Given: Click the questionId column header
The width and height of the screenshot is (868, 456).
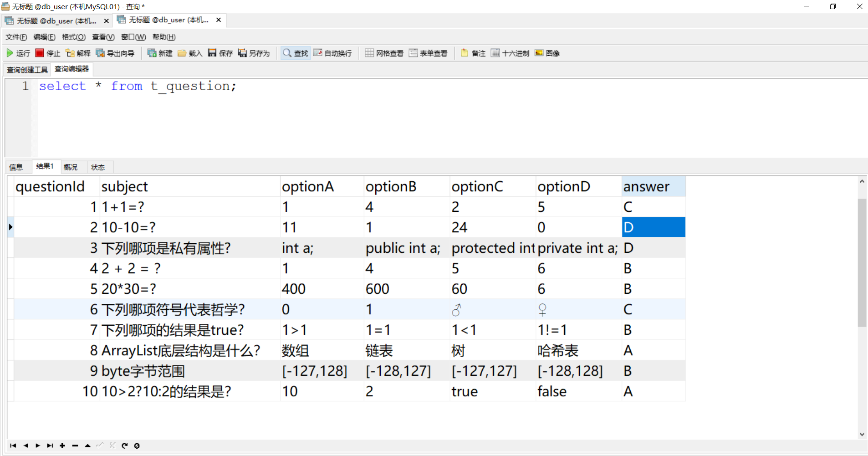Looking at the screenshot, I should pos(56,187).
